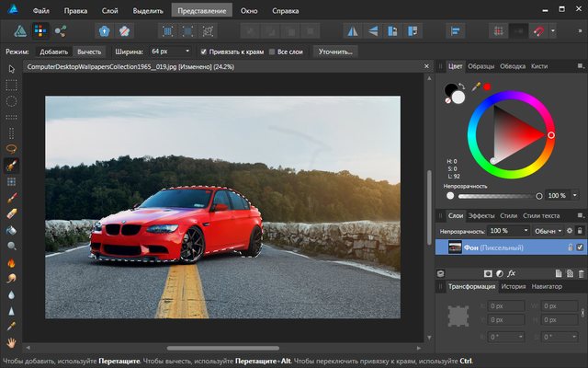Hide the Фон layer via checkbox
The height and width of the screenshot is (368, 588).
coord(580,247)
